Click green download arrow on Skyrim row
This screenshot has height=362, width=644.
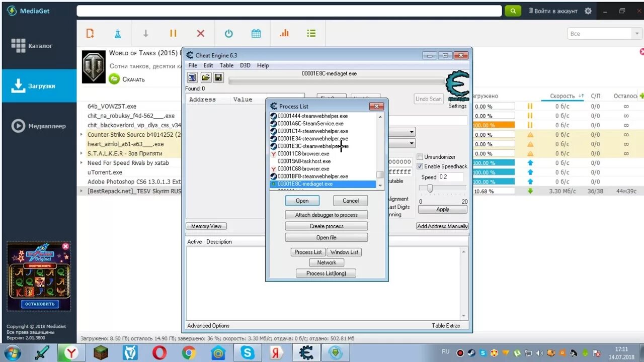point(530,191)
